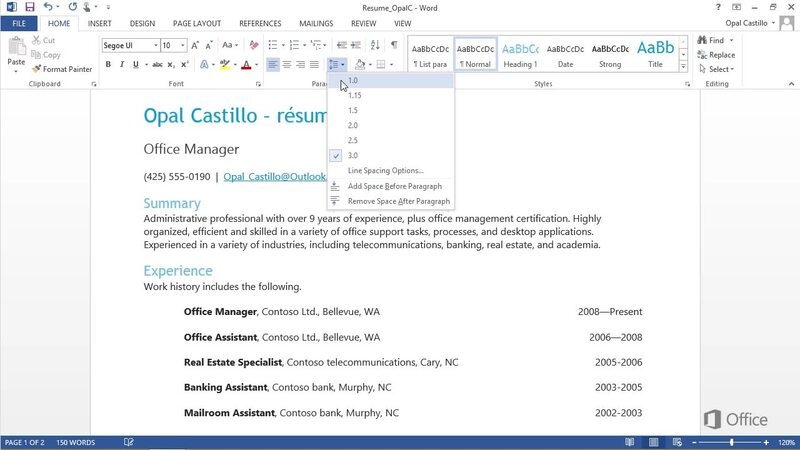
Task: Click the Format Painter button
Action: [62, 69]
